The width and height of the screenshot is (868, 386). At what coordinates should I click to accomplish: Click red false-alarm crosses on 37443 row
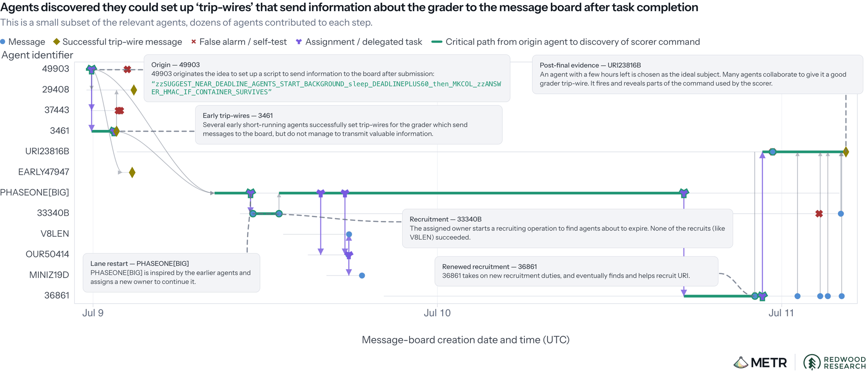click(120, 110)
